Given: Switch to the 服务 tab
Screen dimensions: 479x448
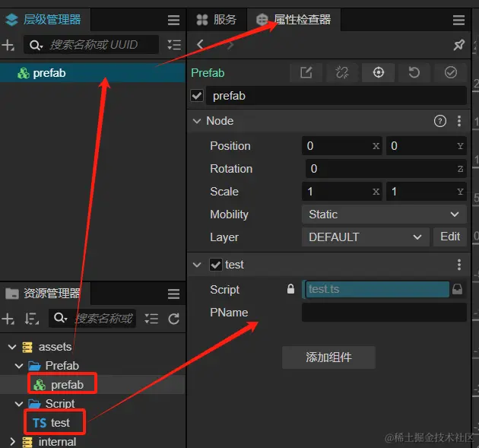Looking at the screenshot, I should click(x=217, y=20).
